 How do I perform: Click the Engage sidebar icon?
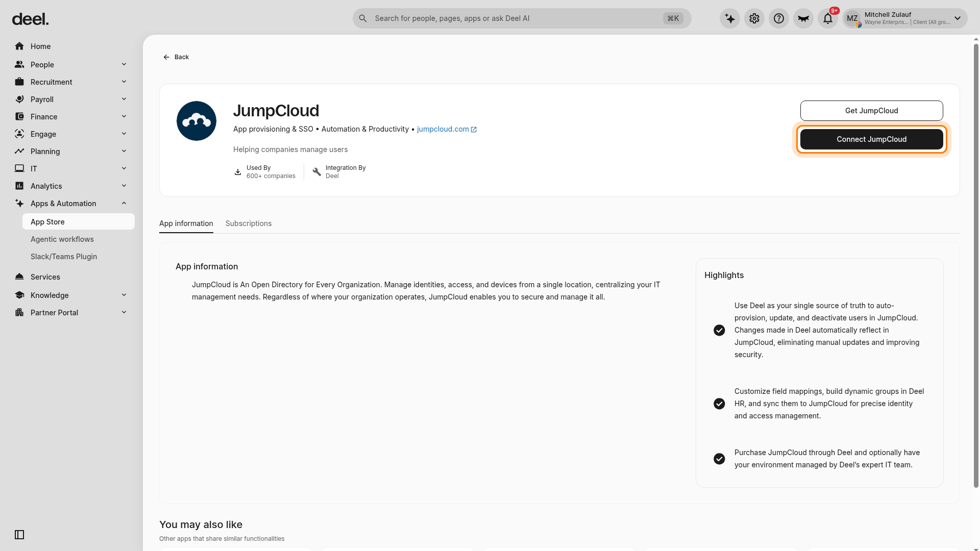point(19,134)
